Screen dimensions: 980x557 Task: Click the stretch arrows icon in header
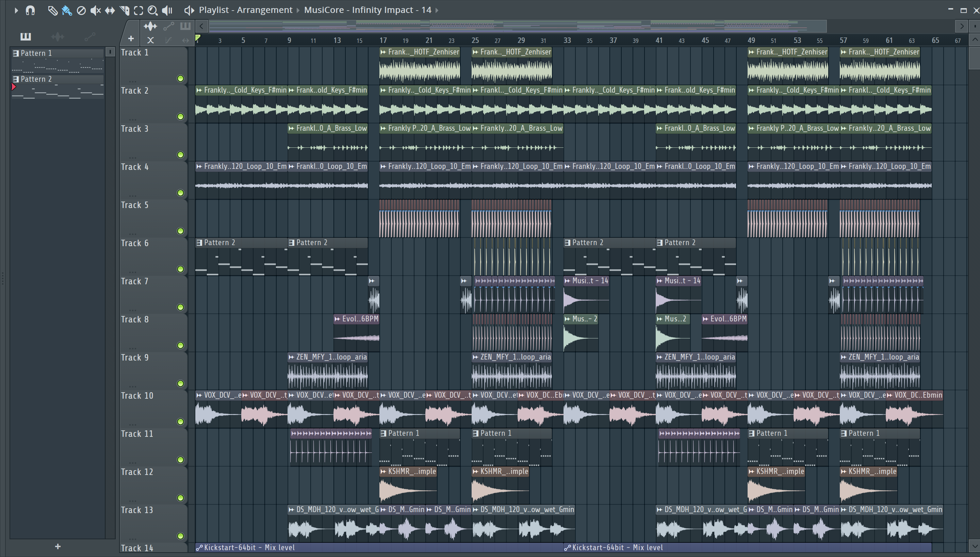coord(186,40)
